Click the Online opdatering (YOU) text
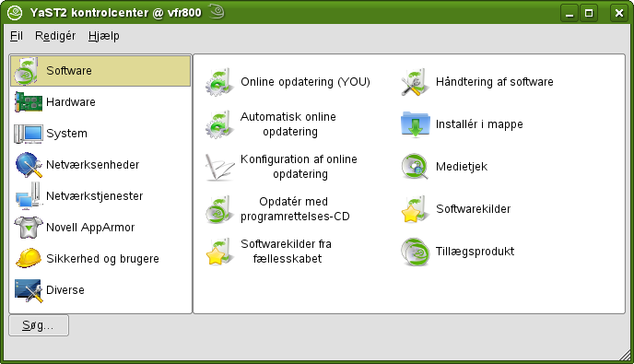634x364 pixels. (x=305, y=82)
